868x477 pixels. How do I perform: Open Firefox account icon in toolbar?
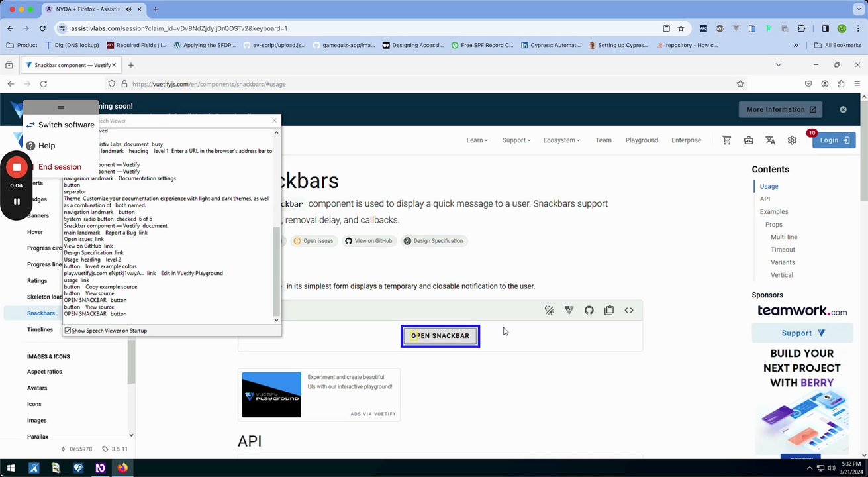(825, 84)
